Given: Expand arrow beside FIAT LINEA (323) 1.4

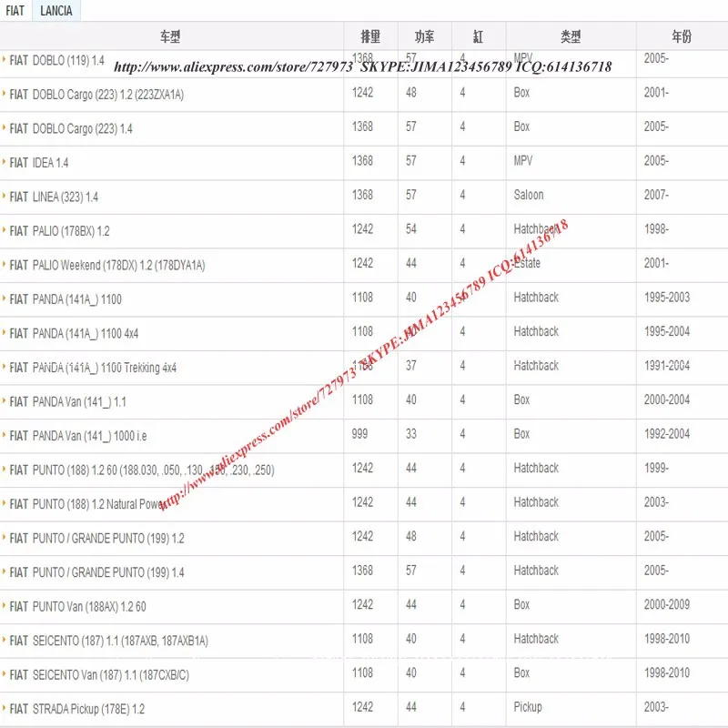Looking at the screenshot, I should click(x=4, y=196).
